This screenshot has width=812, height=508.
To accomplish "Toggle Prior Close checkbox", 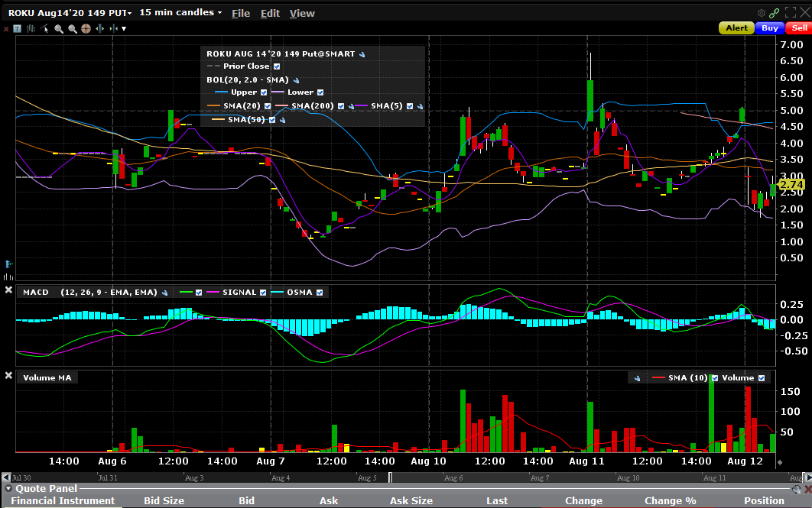I will pyautogui.click(x=277, y=66).
